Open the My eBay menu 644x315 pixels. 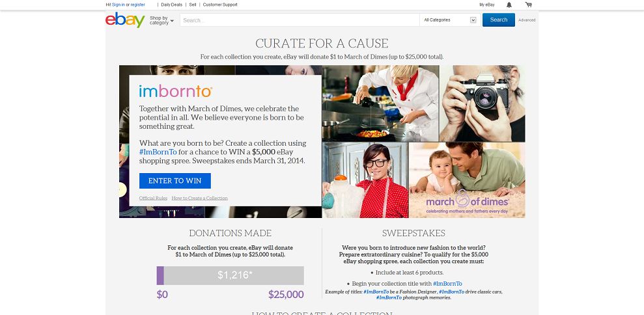[x=486, y=5]
